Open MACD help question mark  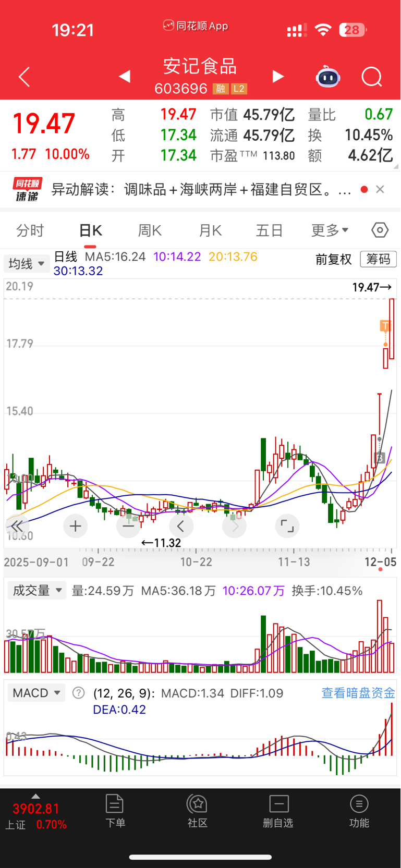point(78,693)
